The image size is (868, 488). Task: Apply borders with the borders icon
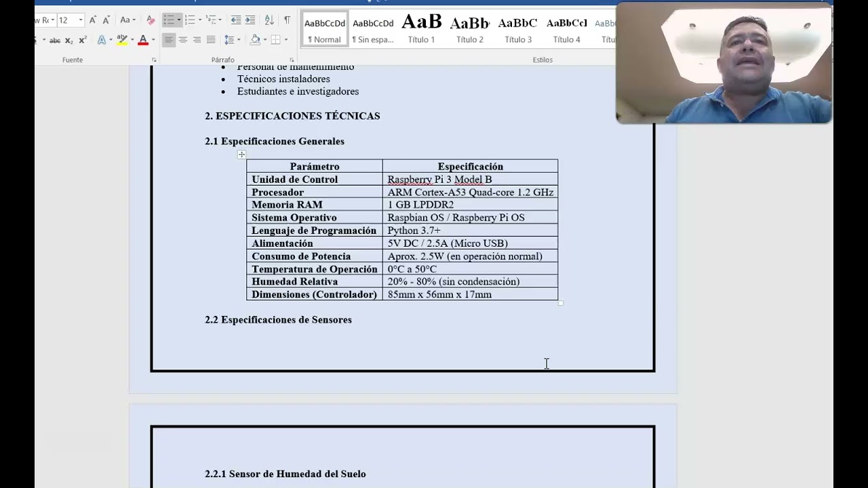tap(275, 40)
